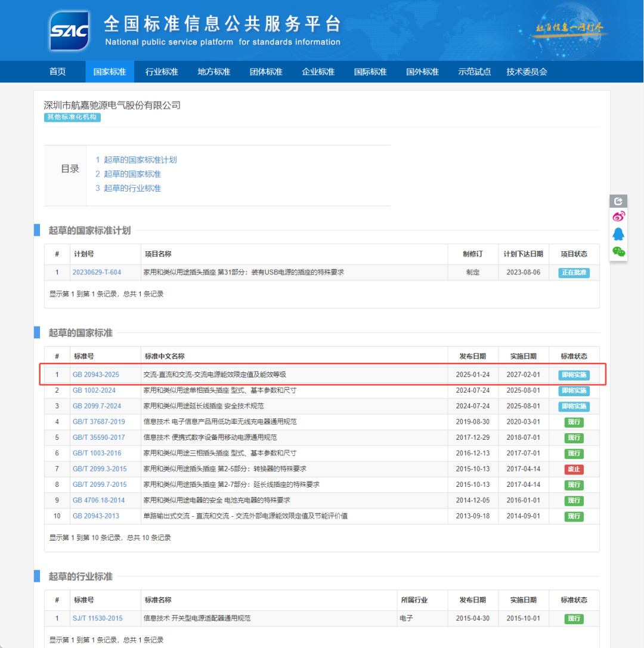
Task: Open industry standard SJ/T 11530-2015
Action: pos(98,619)
